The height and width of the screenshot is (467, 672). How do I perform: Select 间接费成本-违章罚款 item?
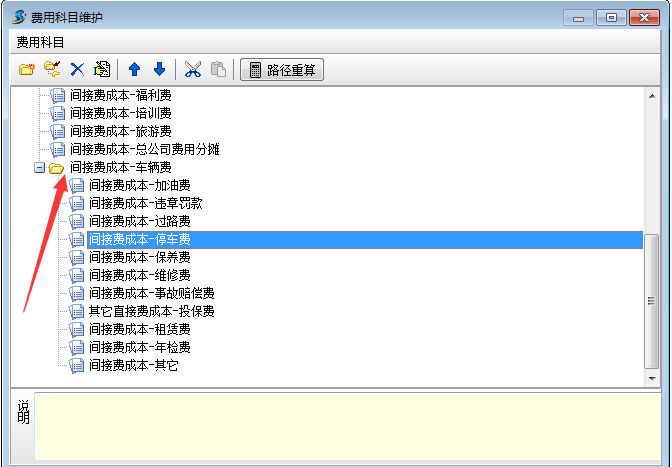point(145,204)
